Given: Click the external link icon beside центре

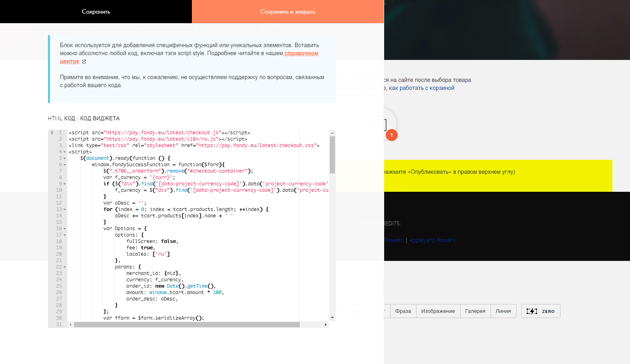Looking at the screenshot, I should point(84,62).
